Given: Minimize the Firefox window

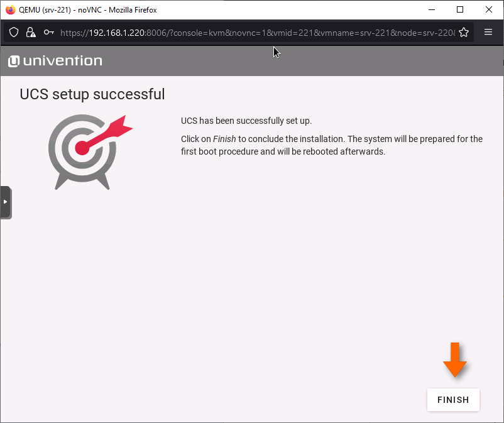Looking at the screenshot, I should (x=431, y=9).
